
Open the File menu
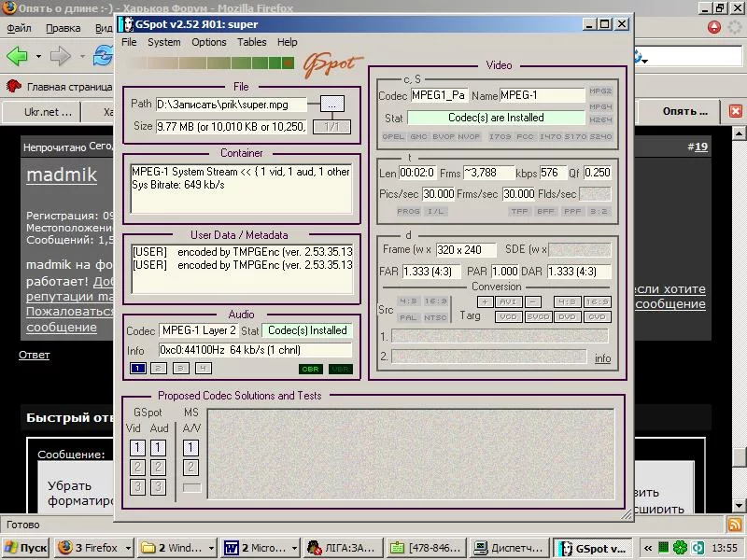pyautogui.click(x=129, y=42)
